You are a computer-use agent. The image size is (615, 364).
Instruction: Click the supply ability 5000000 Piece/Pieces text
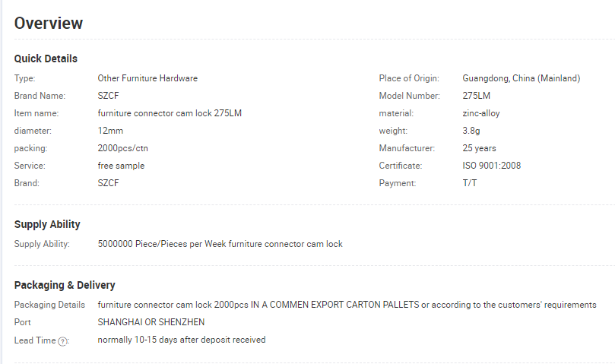click(x=142, y=244)
